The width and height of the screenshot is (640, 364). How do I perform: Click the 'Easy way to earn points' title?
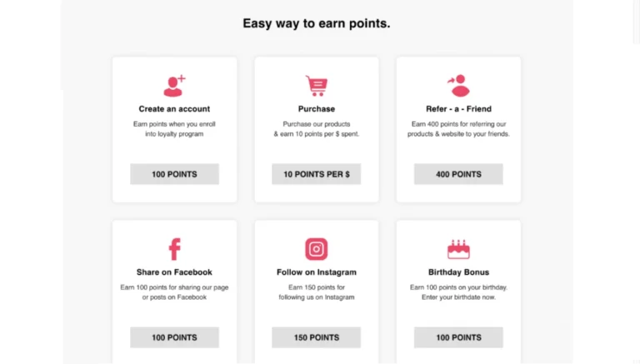[x=316, y=23]
